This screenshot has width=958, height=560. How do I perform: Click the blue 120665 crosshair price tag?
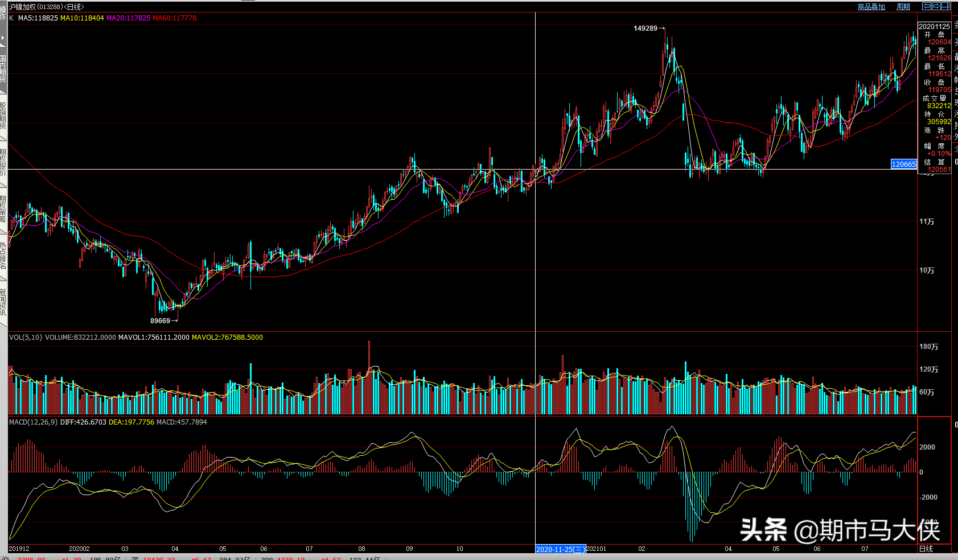pyautogui.click(x=904, y=164)
